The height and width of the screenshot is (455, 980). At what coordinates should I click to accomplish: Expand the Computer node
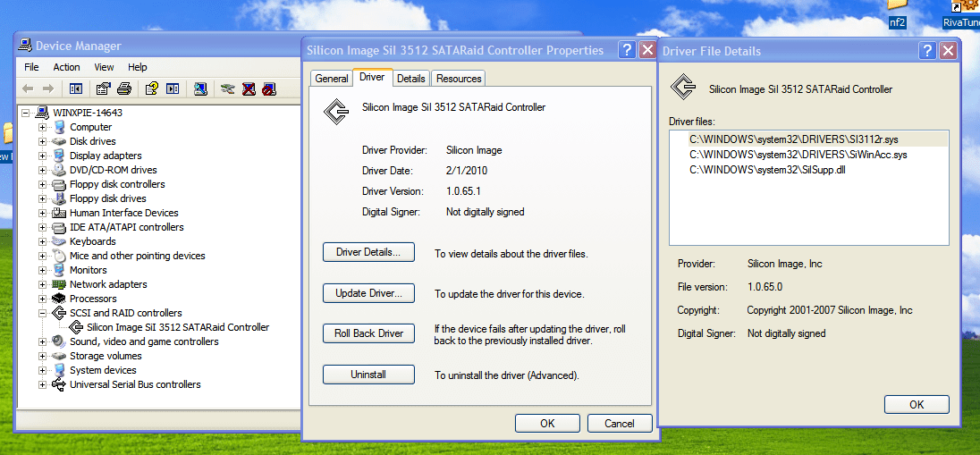43,128
